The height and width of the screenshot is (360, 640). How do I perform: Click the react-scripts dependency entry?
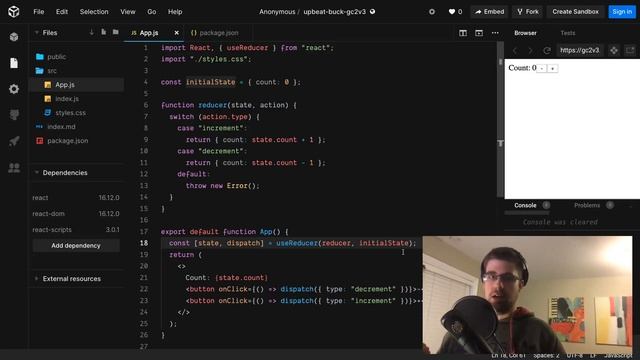(76, 229)
